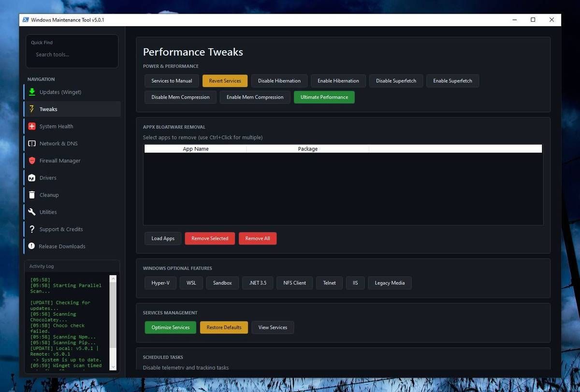Click Disable Hibernation
580x392 pixels.
pyautogui.click(x=279, y=81)
